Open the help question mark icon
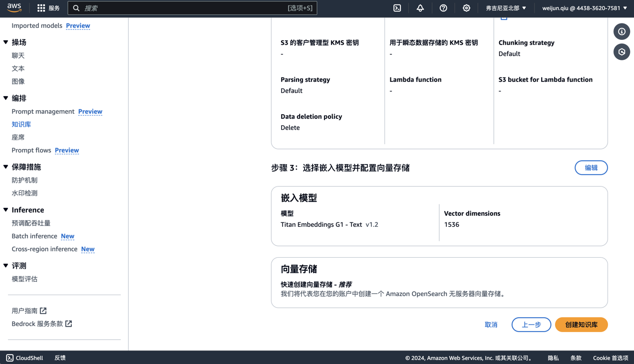 coord(443,8)
